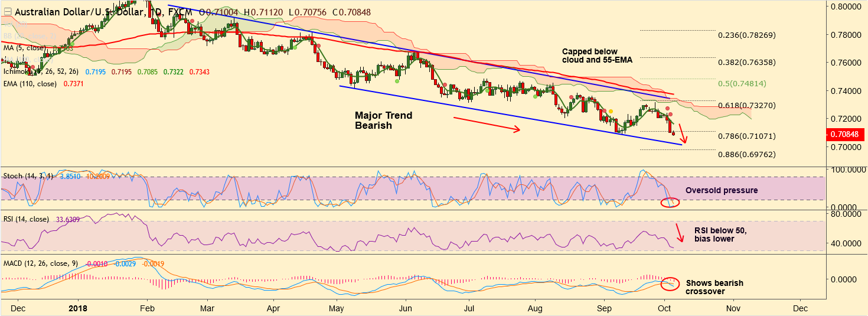The height and width of the screenshot is (316, 868).
Task: Show the faded MA (100, close) indicator
Action: point(28,60)
